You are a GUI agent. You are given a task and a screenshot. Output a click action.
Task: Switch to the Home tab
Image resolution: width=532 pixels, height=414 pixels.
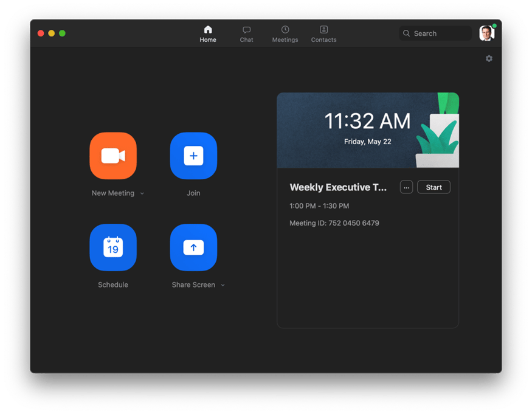pos(208,33)
